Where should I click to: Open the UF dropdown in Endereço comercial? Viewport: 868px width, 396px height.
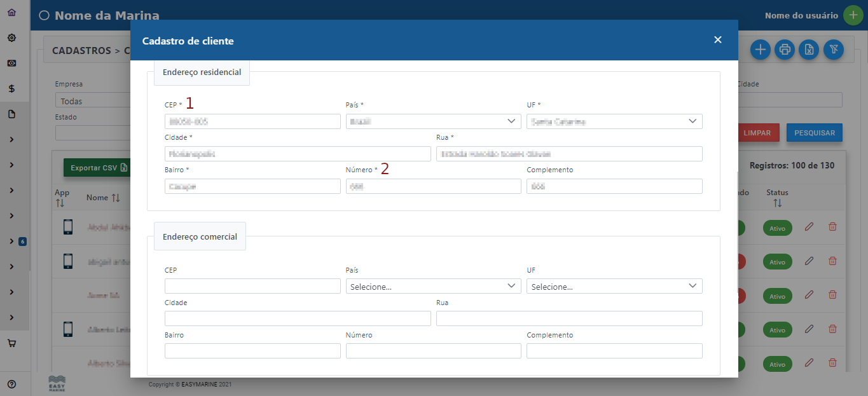click(614, 286)
